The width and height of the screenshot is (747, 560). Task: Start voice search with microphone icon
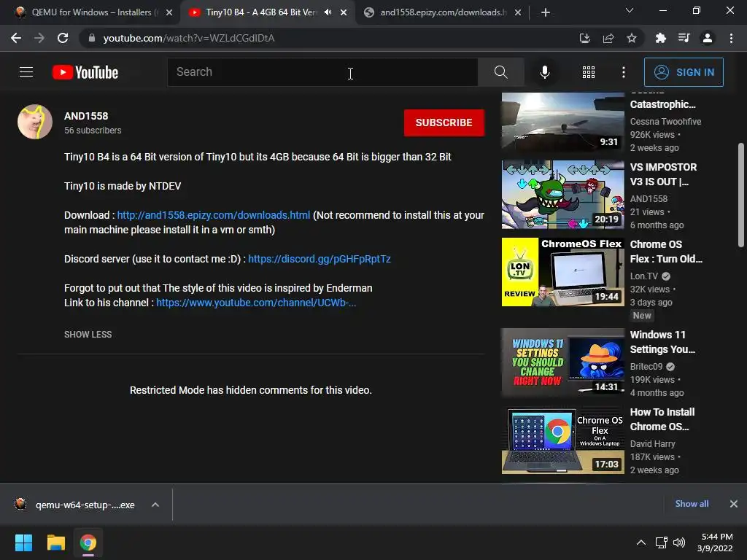[x=544, y=72]
